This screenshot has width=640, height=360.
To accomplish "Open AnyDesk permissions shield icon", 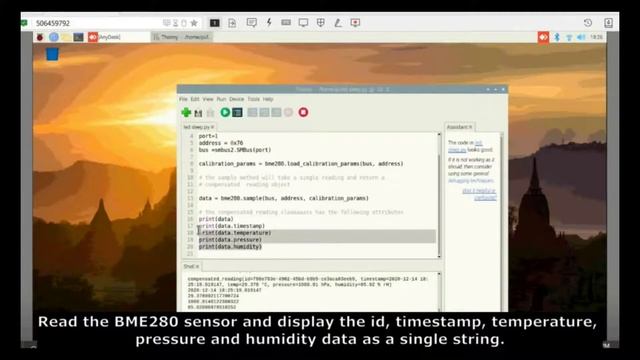I will [x=321, y=23].
